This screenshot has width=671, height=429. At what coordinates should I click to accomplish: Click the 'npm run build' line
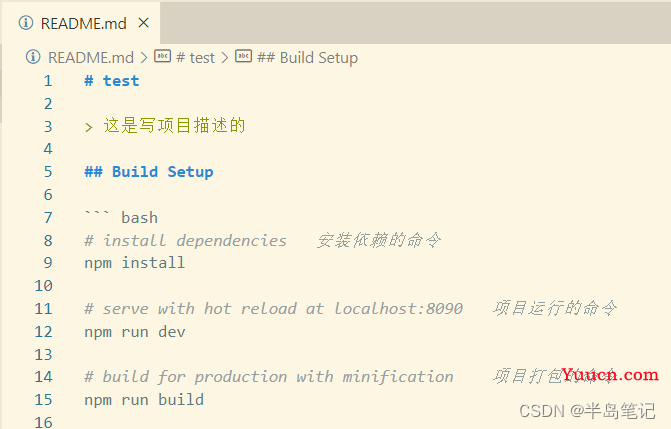click(144, 400)
